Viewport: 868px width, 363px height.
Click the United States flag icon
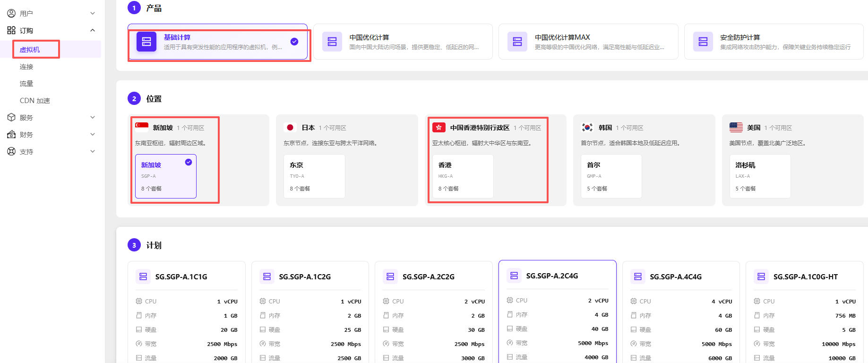click(x=736, y=128)
